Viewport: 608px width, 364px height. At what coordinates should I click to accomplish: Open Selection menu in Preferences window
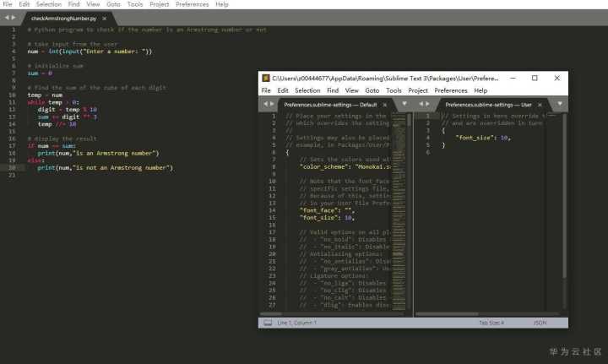click(307, 90)
